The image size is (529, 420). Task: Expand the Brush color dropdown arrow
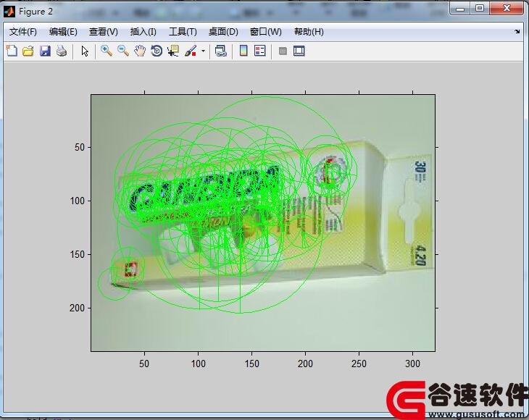click(x=203, y=51)
